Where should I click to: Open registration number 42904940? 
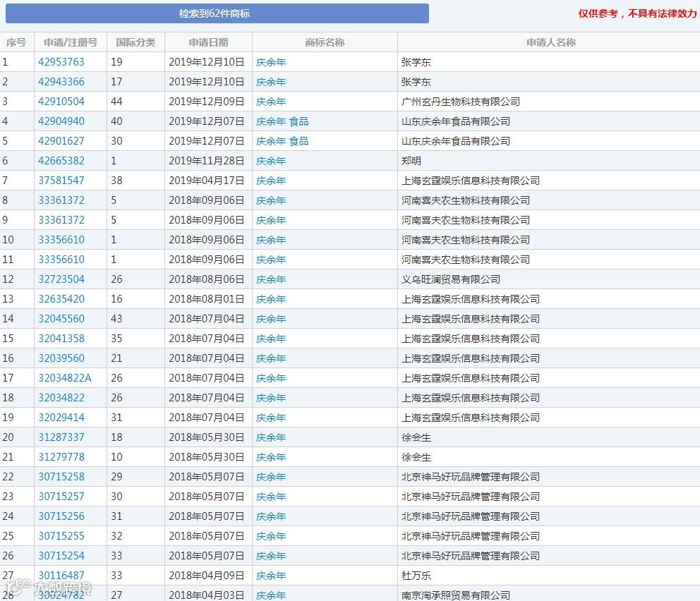point(61,121)
